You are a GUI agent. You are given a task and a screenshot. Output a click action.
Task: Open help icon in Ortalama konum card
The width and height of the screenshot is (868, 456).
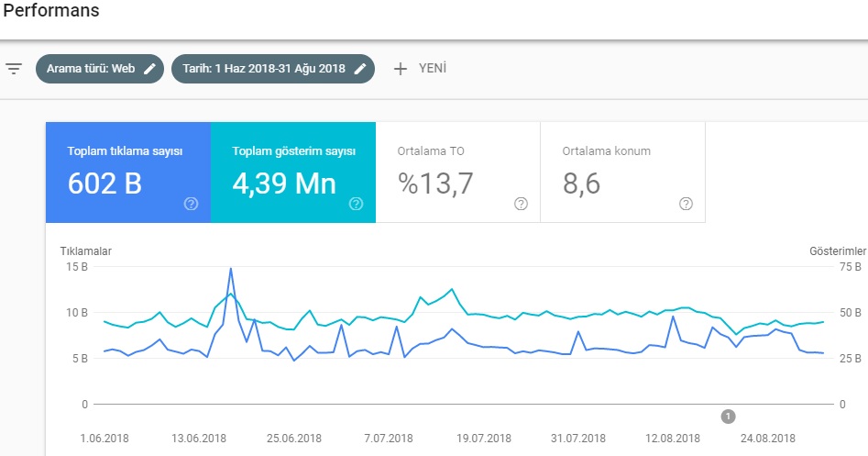(686, 204)
